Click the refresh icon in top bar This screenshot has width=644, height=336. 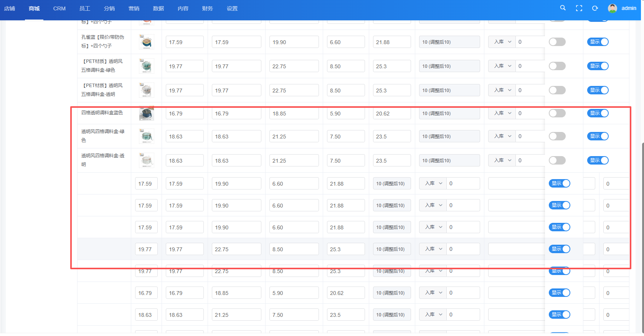595,8
